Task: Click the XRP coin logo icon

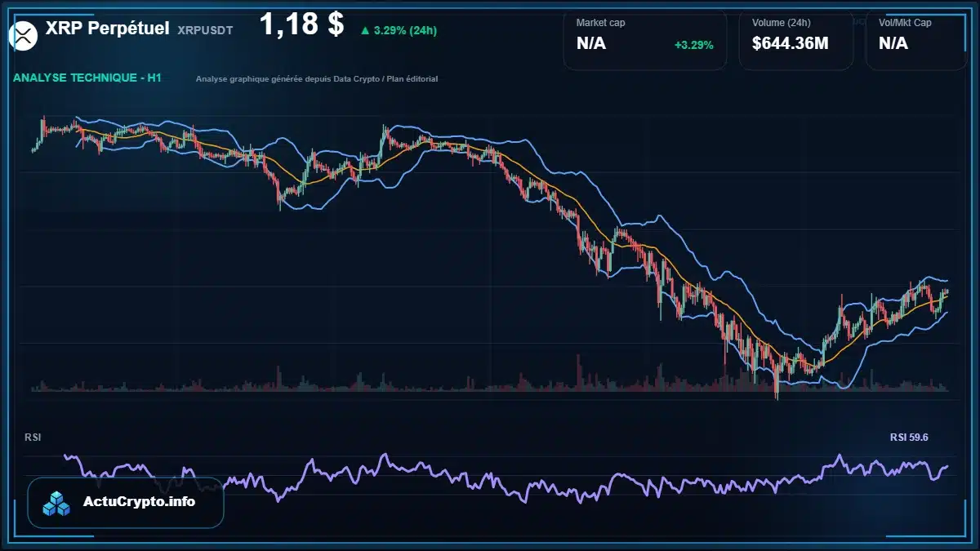Action: [x=24, y=36]
